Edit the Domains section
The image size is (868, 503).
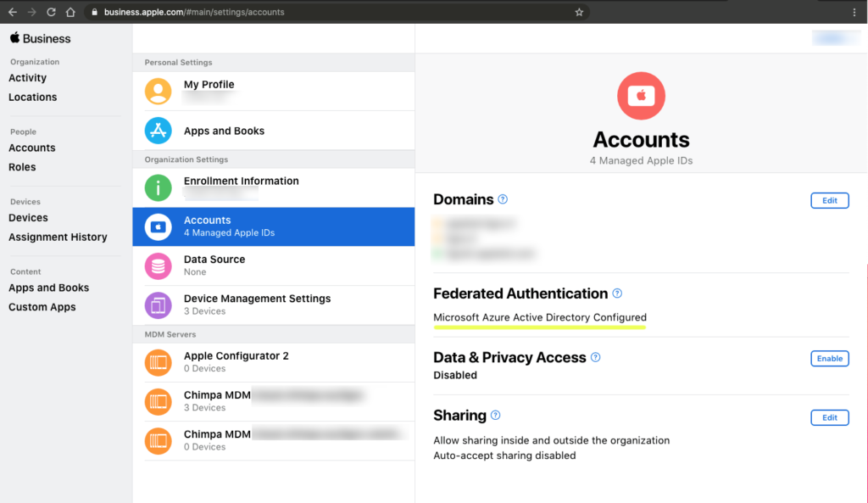[829, 200]
